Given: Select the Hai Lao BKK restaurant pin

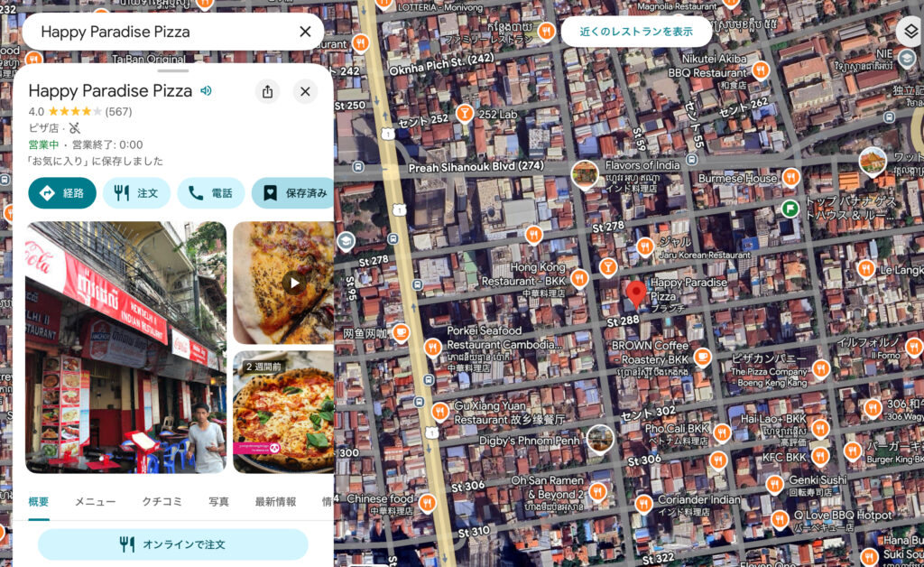Looking at the screenshot, I should point(819,428).
